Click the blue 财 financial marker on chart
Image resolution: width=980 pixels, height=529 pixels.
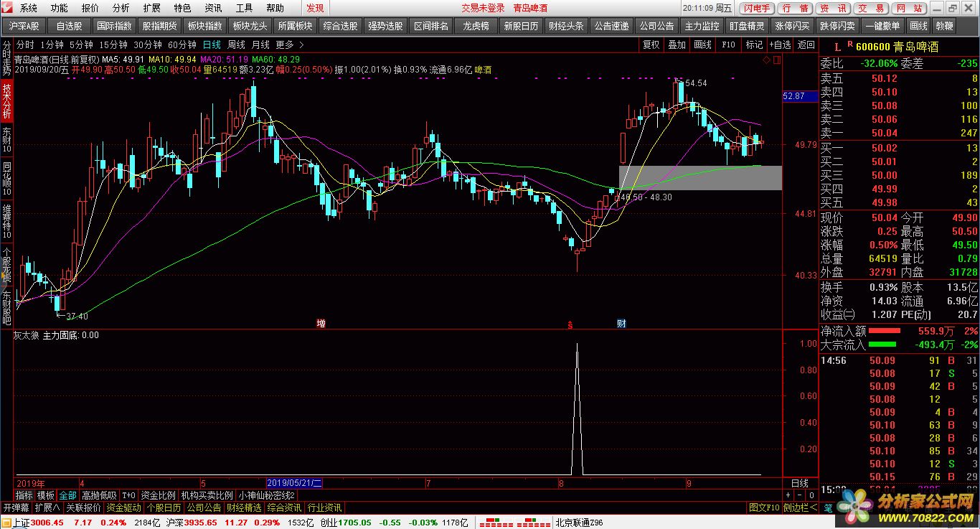click(621, 324)
